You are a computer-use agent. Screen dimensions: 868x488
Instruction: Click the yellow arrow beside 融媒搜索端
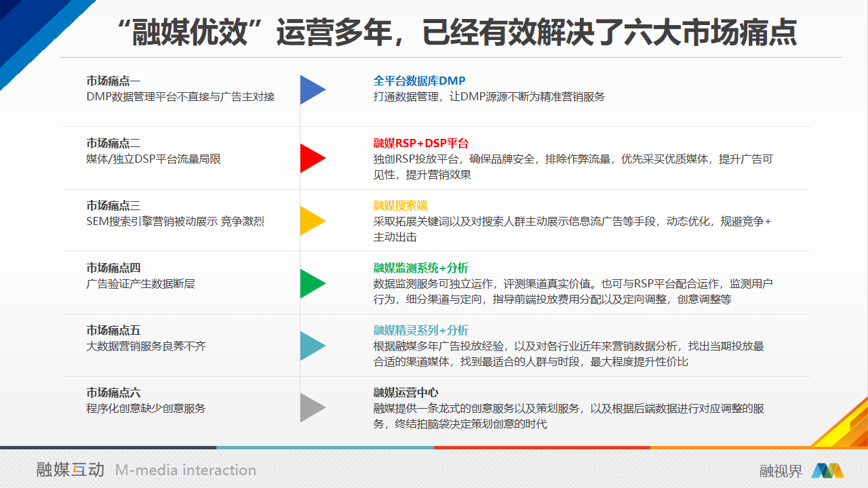click(312, 221)
